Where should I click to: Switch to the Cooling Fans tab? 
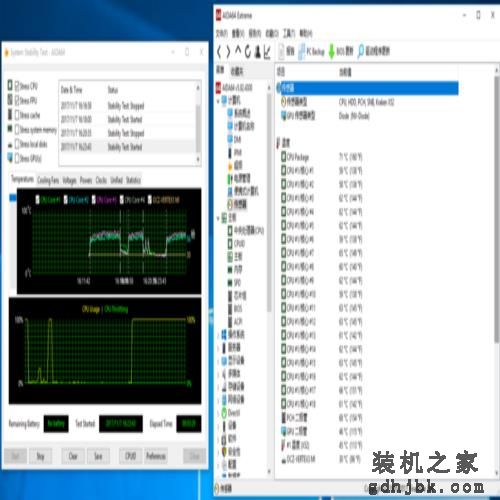pyautogui.click(x=48, y=180)
